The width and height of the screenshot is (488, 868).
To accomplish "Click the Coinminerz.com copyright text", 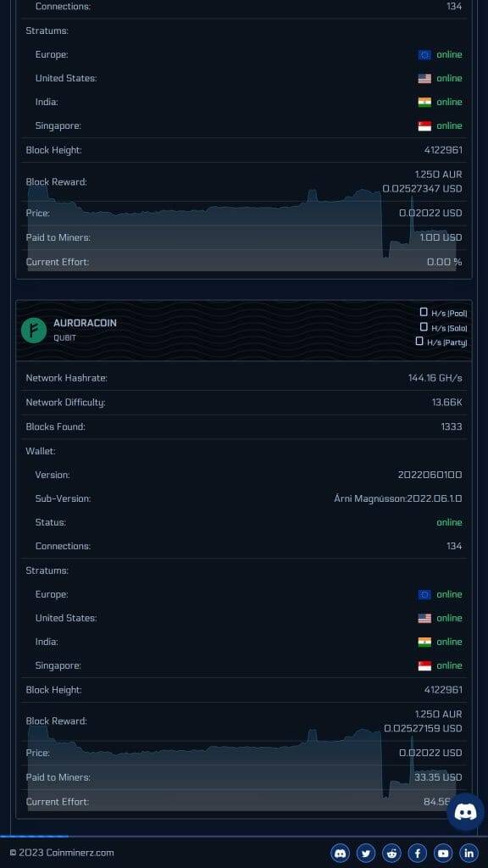I will point(62,853).
